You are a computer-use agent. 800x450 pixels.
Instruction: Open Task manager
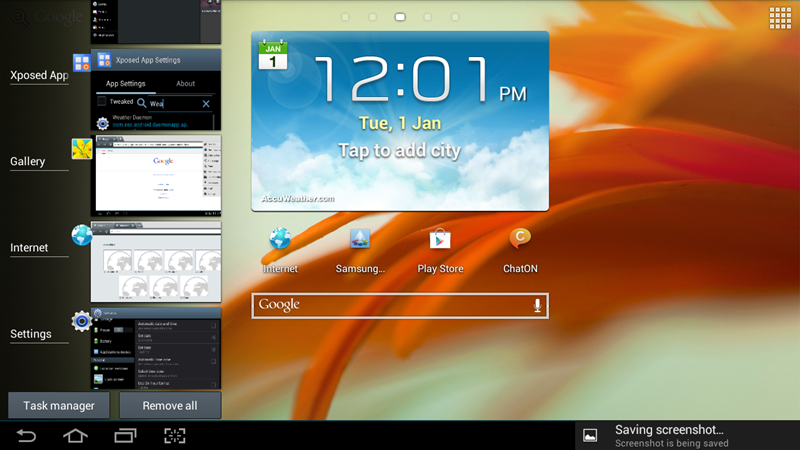tap(59, 406)
